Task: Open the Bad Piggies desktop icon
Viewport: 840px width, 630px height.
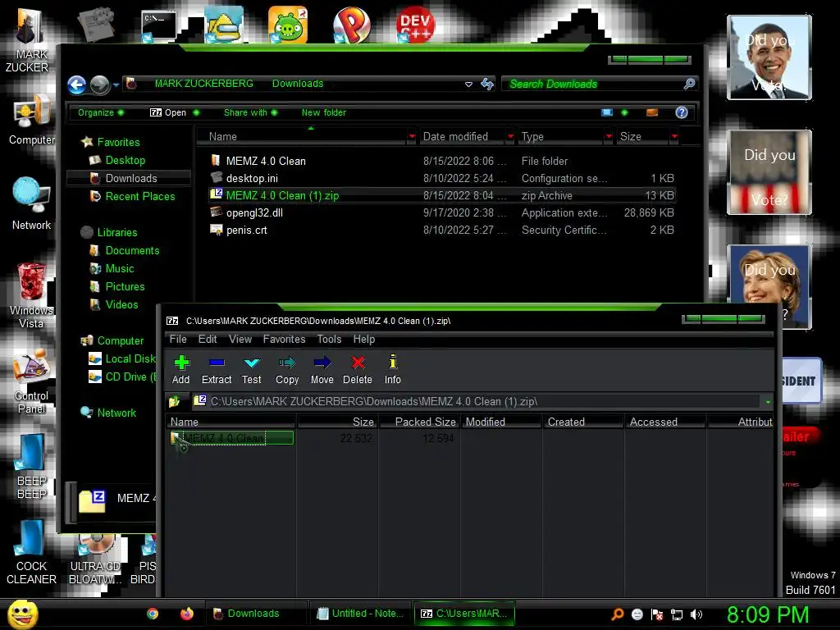Action: pyautogui.click(x=288, y=25)
